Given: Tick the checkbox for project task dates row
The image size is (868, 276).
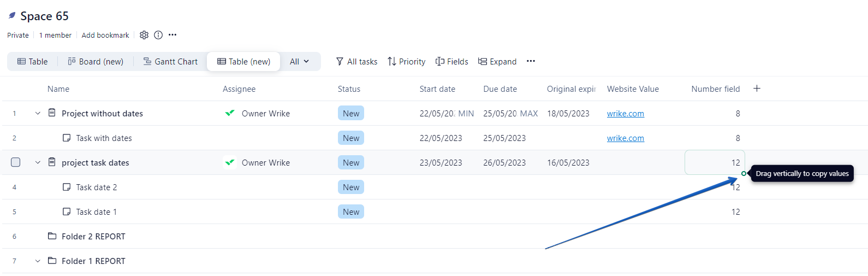Looking at the screenshot, I should coord(16,162).
